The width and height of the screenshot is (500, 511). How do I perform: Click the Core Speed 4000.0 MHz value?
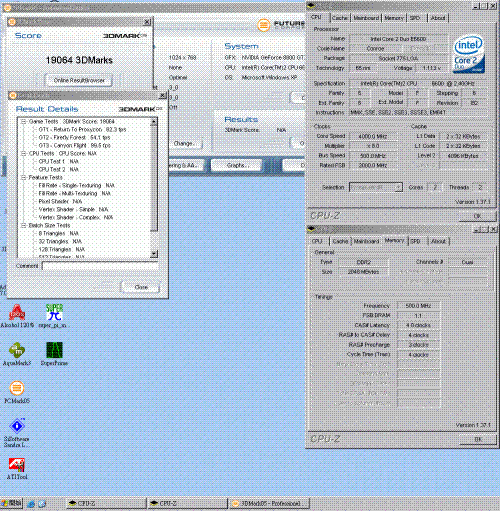tap(373, 136)
